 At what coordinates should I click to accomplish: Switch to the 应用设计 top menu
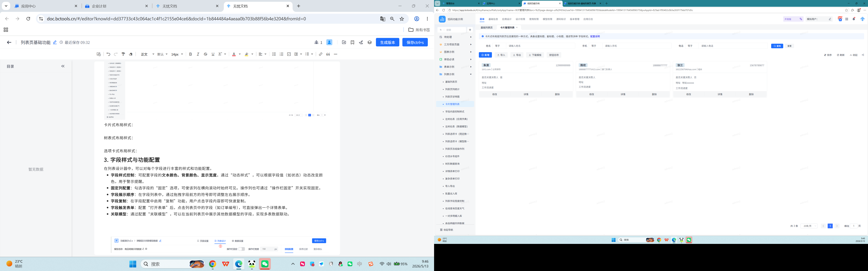tap(506, 19)
